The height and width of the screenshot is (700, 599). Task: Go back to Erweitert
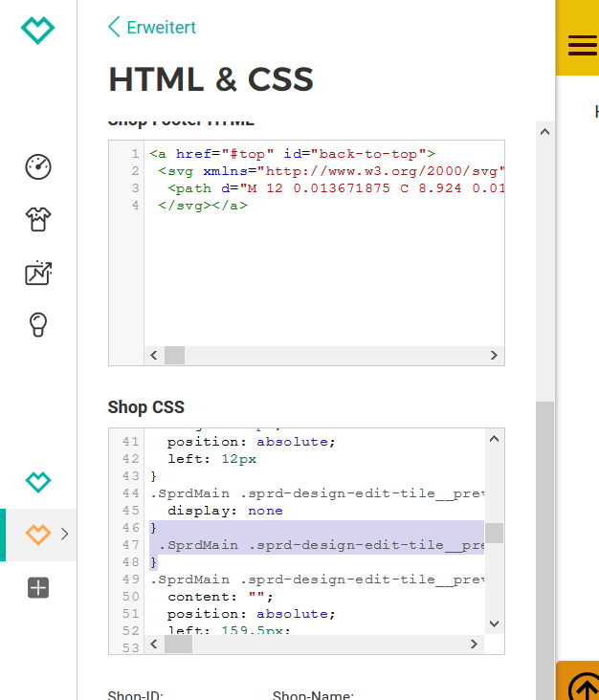[x=161, y=28]
